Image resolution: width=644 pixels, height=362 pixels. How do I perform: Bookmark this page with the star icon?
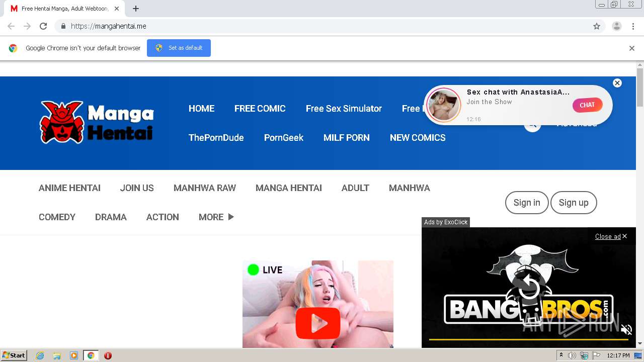click(x=597, y=26)
